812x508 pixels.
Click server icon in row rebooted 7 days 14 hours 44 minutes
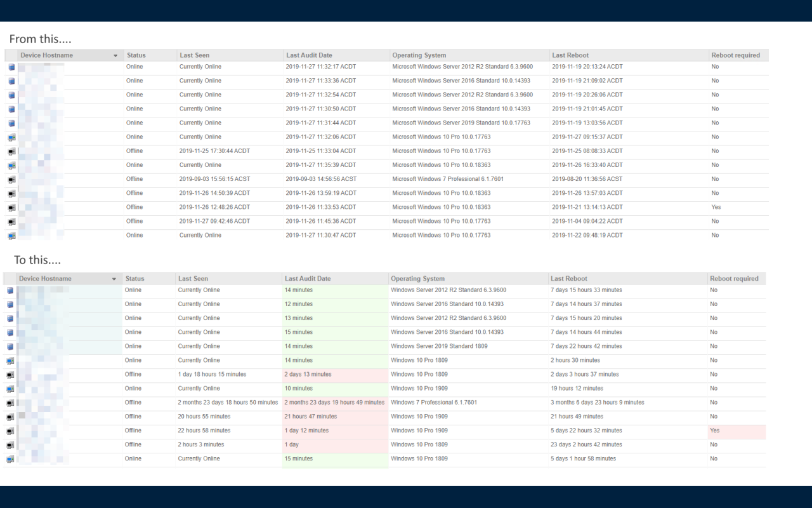click(10, 332)
